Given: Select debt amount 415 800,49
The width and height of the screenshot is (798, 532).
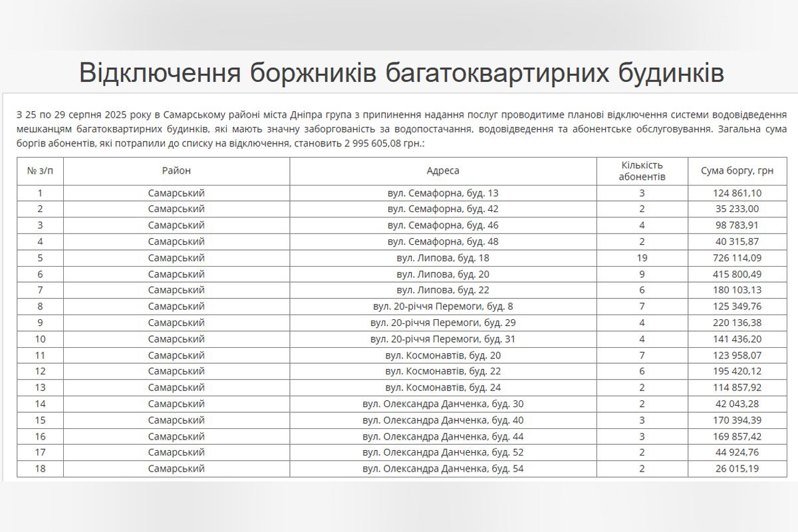Looking at the screenshot, I should point(737,274).
